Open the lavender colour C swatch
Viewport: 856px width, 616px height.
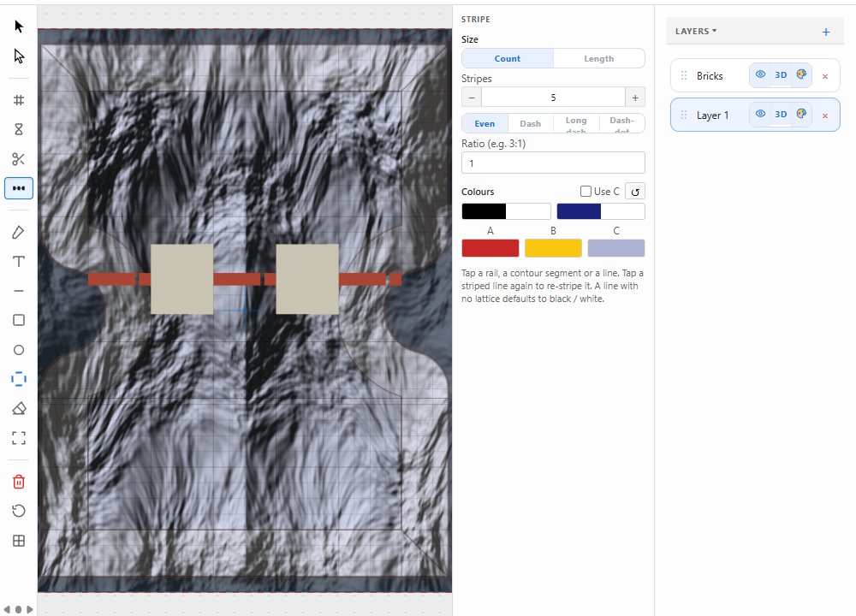point(616,248)
